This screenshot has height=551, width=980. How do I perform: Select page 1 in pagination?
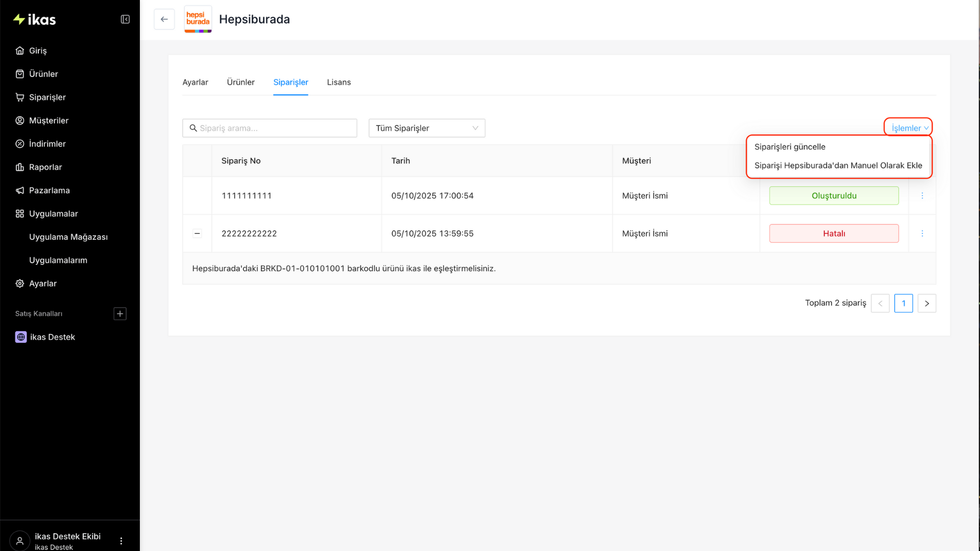(903, 304)
